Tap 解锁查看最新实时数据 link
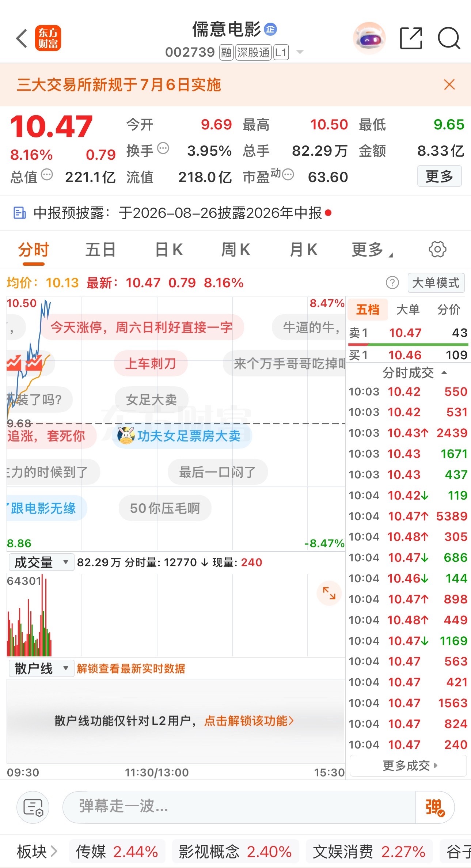Image resolution: width=471 pixels, height=868 pixels. [131, 668]
